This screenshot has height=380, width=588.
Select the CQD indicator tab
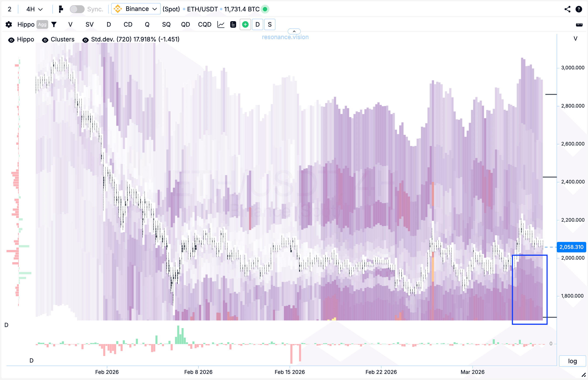[204, 24]
